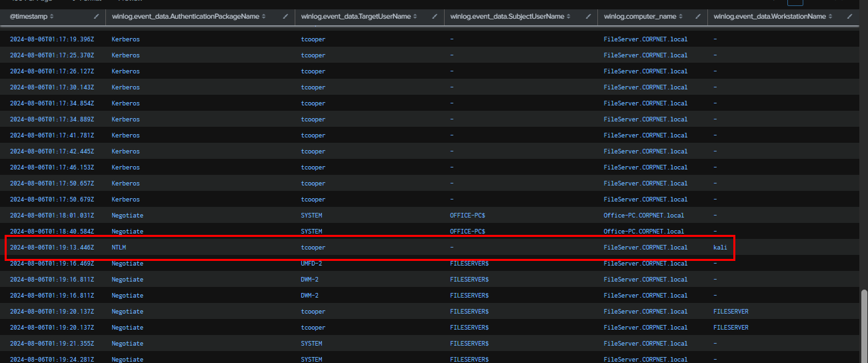This screenshot has height=363, width=868.
Task: Click the sort arrows on the TargetUserName column
Action: coord(415,16)
